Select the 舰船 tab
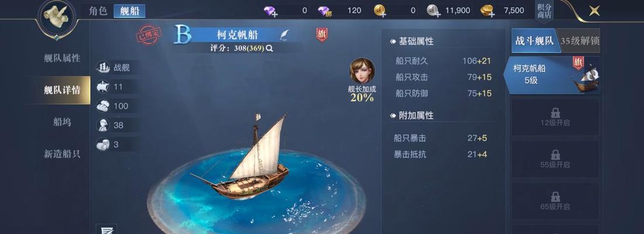 pyautogui.click(x=129, y=11)
